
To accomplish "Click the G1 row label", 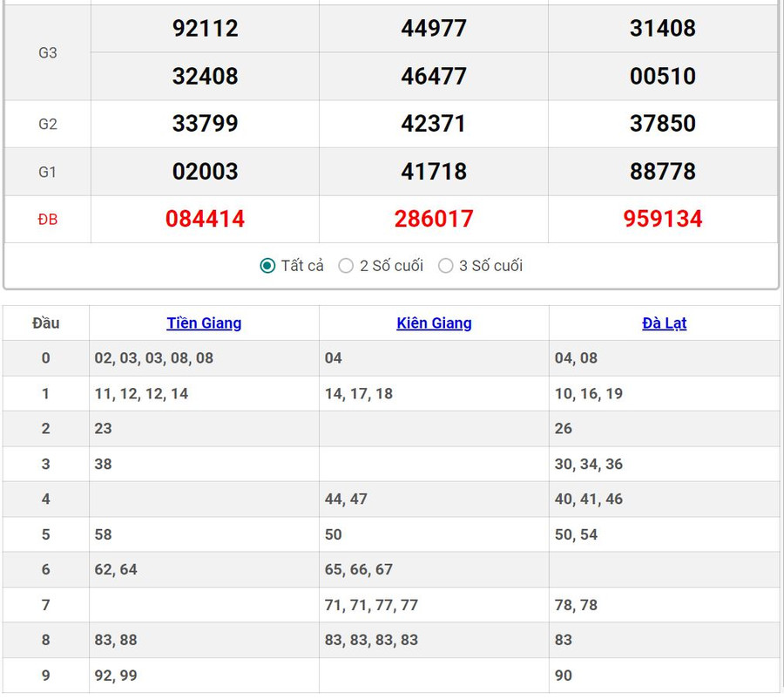I will [x=48, y=172].
